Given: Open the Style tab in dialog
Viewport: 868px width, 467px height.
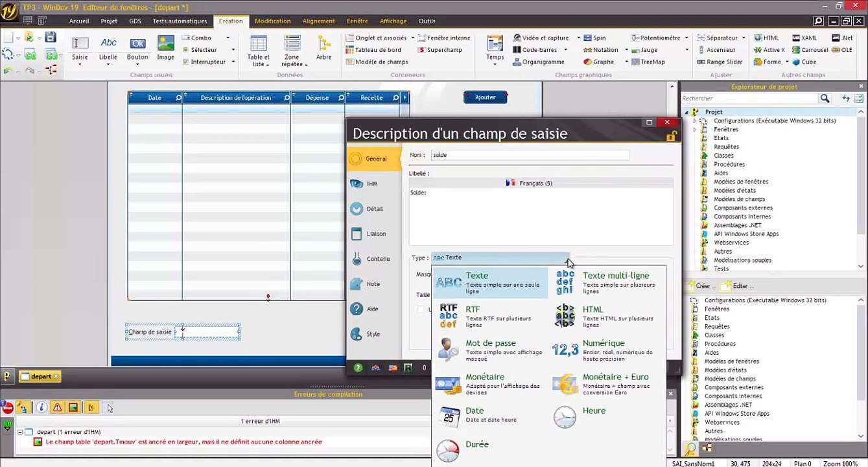Looking at the screenshot, I should pyautogui.click(x=374, y=334).
